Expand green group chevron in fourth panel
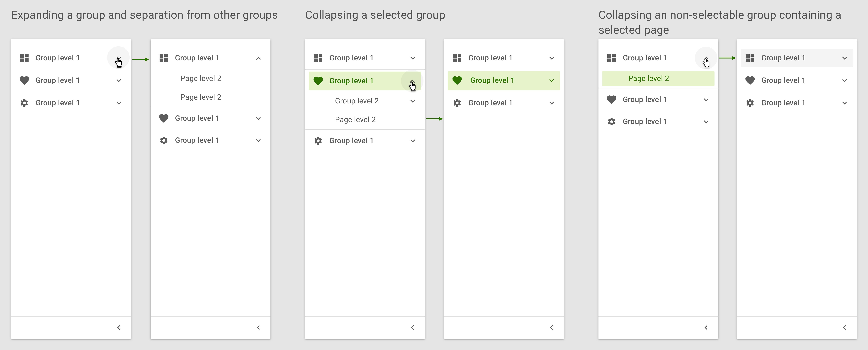This screenshot has height=350, width=868. pyautogui.click(x=552, y=80)
